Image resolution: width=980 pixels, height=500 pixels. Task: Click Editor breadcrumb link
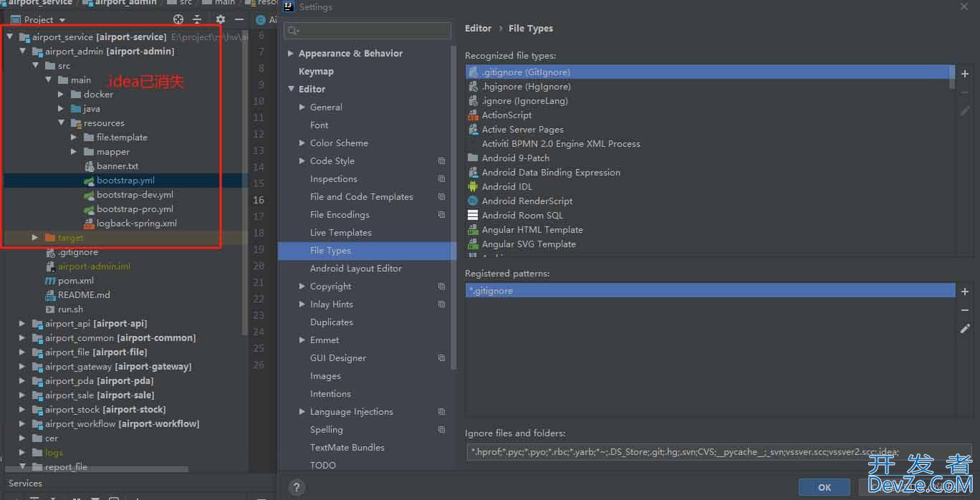point(478,29)
